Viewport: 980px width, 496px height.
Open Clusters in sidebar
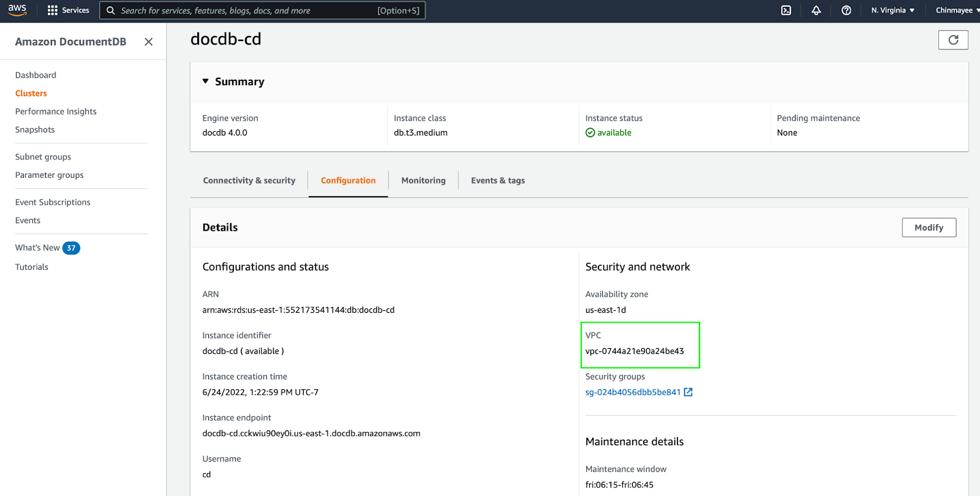31,93
